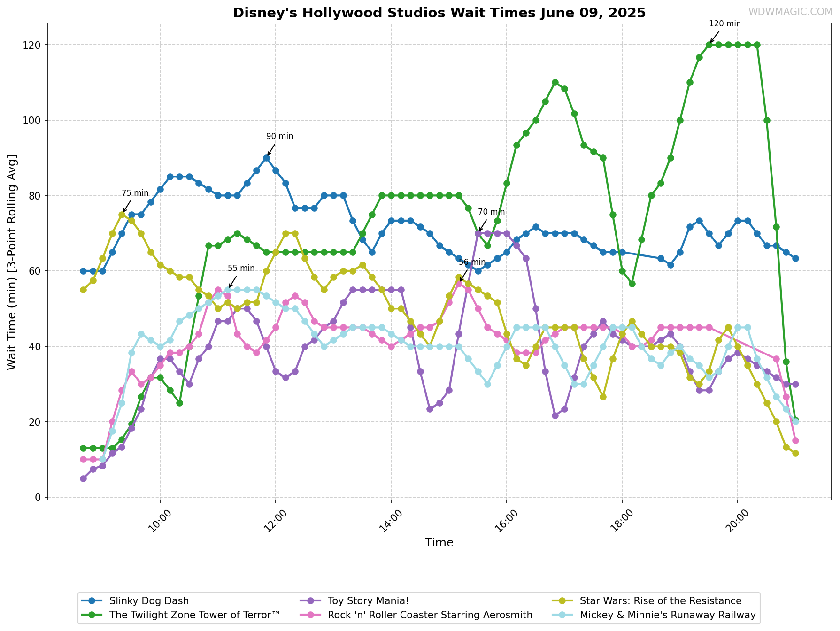The height and width of the screenshot is (631, 840).
Task: Click the pink Rock 'n' Roller Coaster legend marker
Action: coord(310,615)
